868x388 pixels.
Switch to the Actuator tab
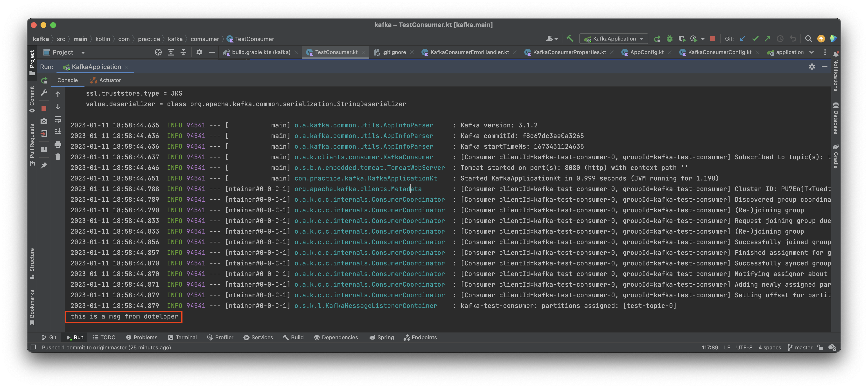(105, 80)
